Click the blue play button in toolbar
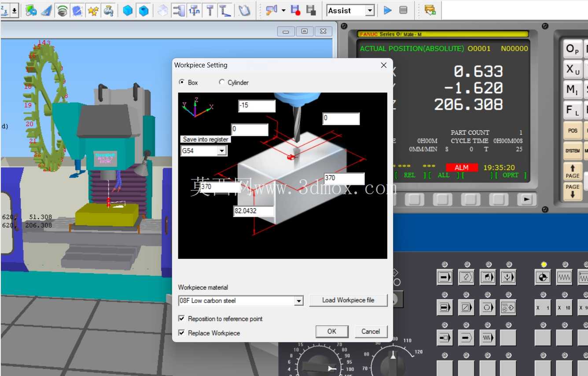This screenshot has width=588, height=376. tap(388, 11)
